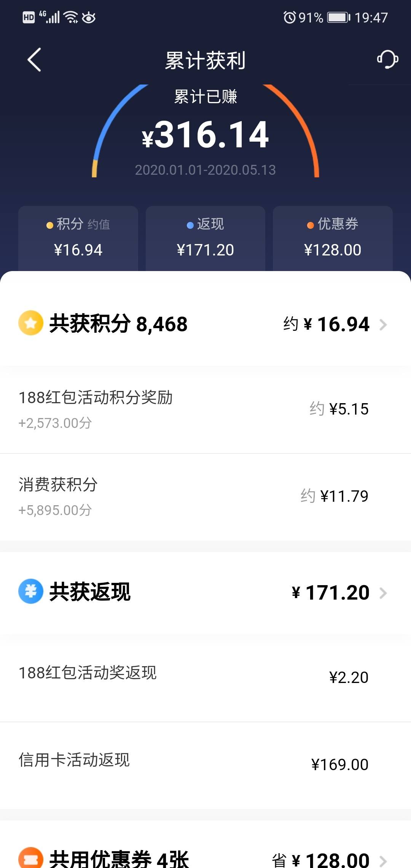The image size is (411, 868).
Task: Open the 信用卡活动返现 entry
Action: [x=205, y=764]
